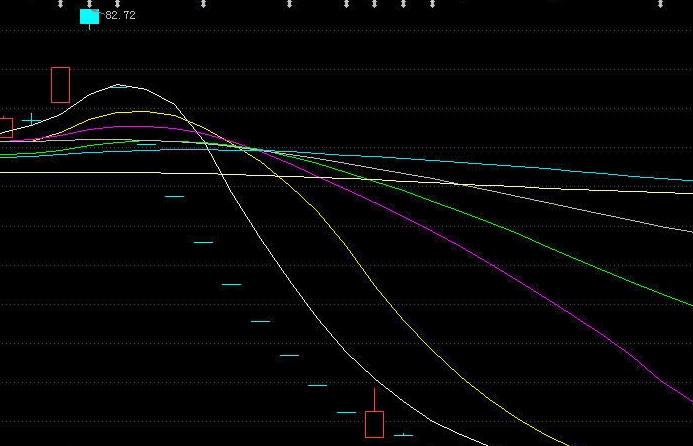This screenshot has width=693, height=446.
Task: Click the small cyan cross doji near left edge
Action: (x=32, y=120)
